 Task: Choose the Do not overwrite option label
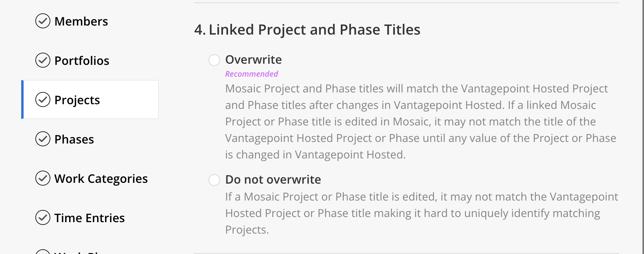coord(273,180)
